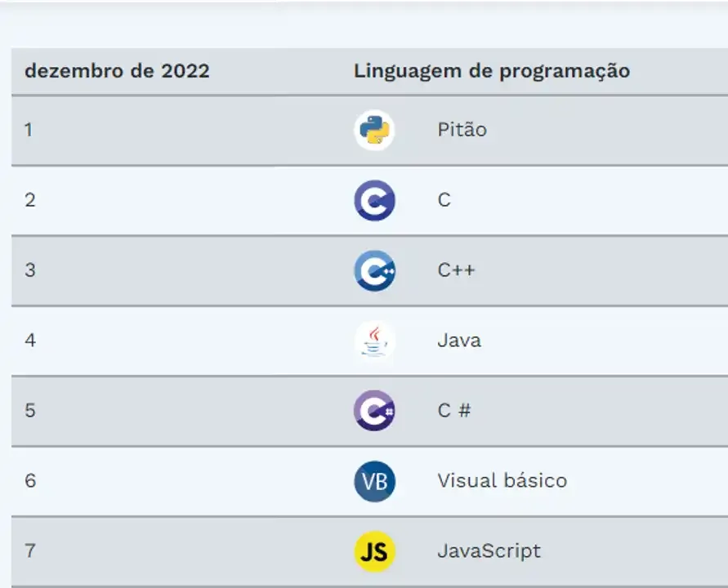Click the 'dezembro de 2022' column header

tap(117, 71)
